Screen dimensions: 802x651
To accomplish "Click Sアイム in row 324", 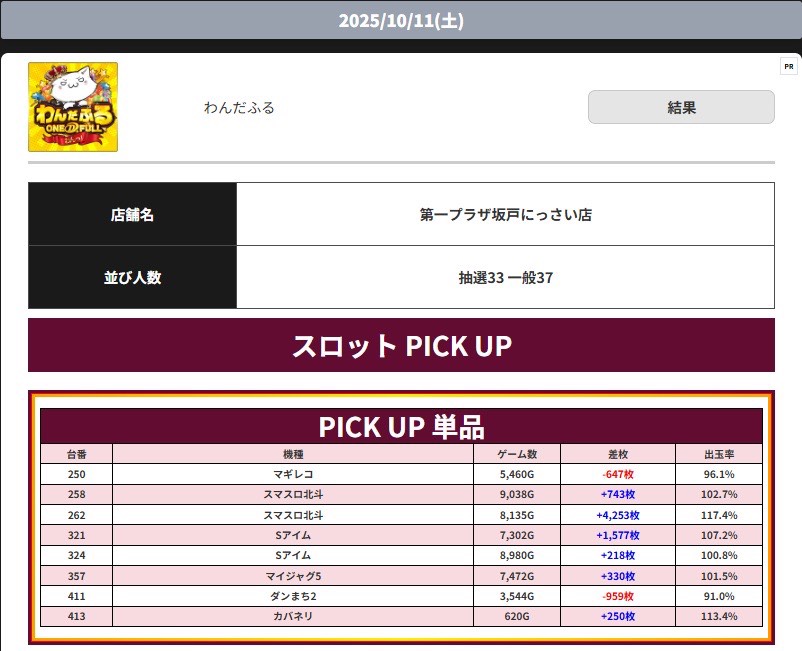I will (293, 555).
